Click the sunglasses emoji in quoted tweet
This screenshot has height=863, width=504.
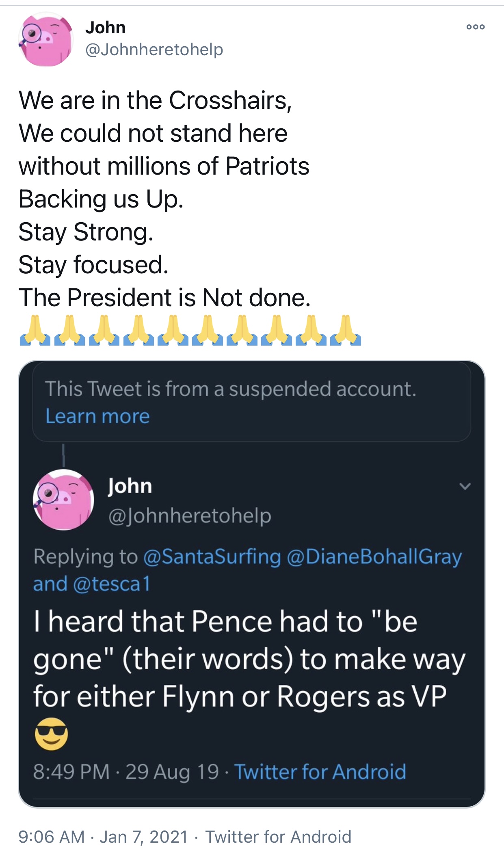click(x=51, y=733)
